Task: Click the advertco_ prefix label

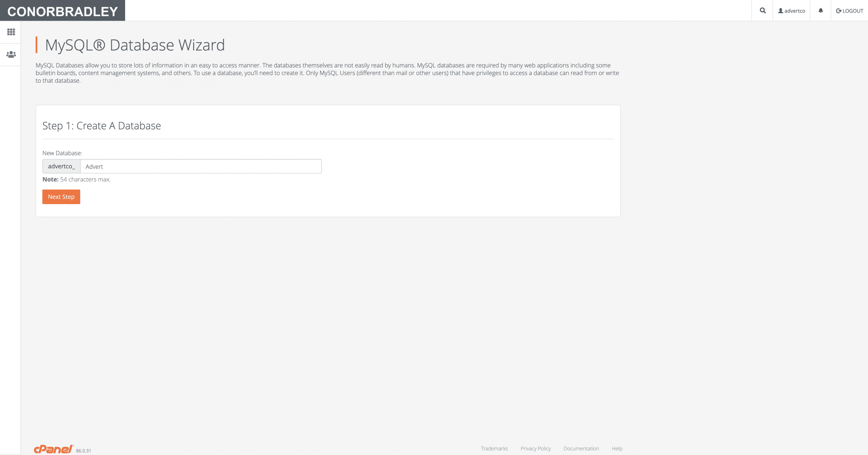Action: click(61, 166)
